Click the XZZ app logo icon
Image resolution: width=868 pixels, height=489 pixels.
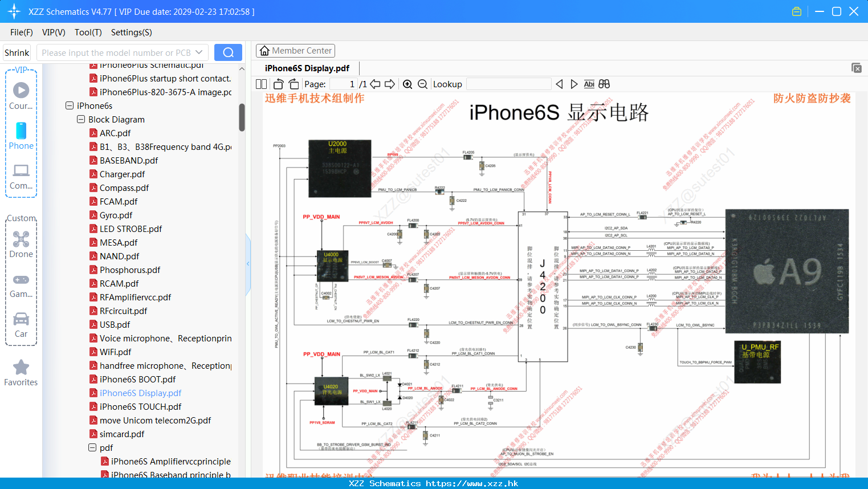[x=14, y=11]
